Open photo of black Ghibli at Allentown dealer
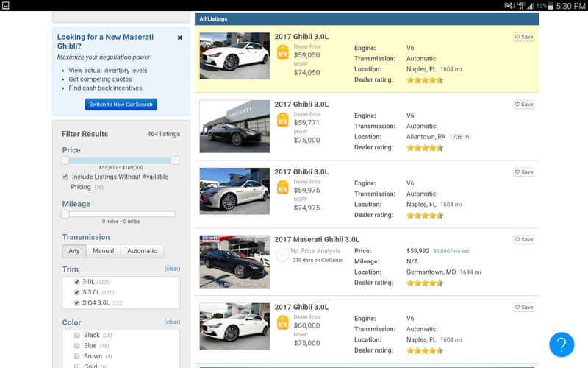Viewport: 588px width, 368px height. (234, 126)
